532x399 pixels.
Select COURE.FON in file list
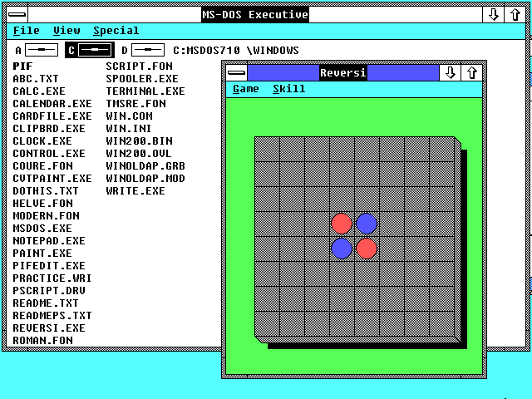pos(42,166)
